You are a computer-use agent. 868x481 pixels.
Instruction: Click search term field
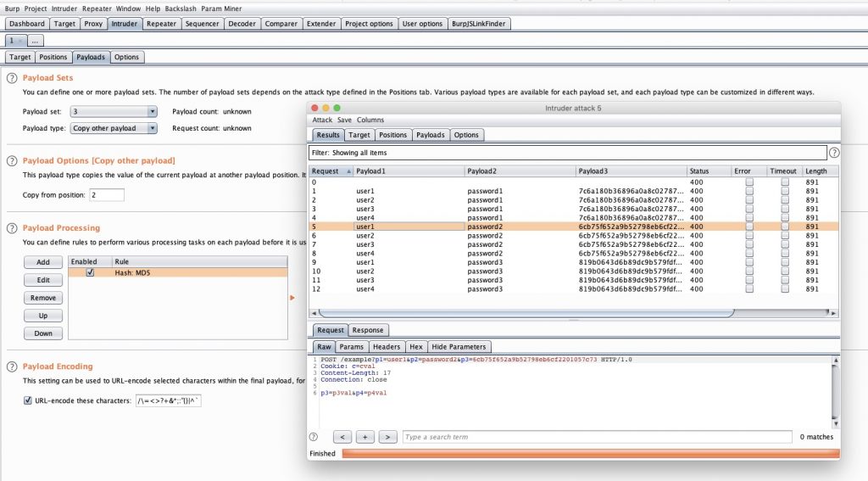[x=597, y=437]
